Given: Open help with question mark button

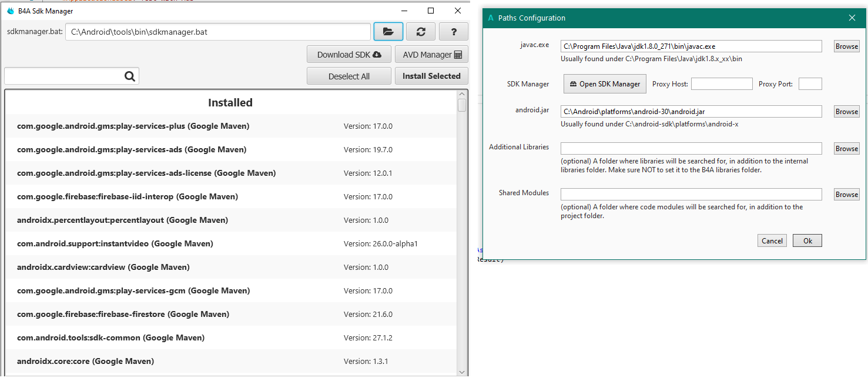Looking at the screenshot, I should (454, 32).
